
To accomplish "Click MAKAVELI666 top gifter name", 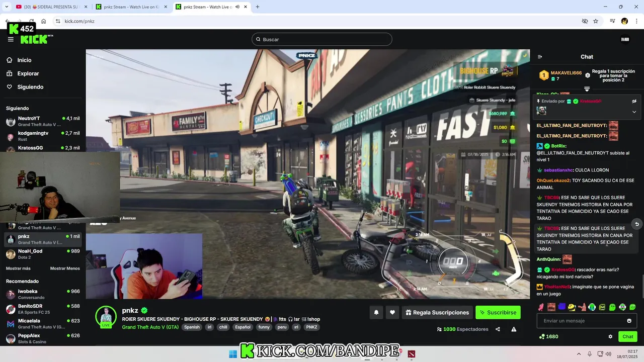I will (566, 73).
